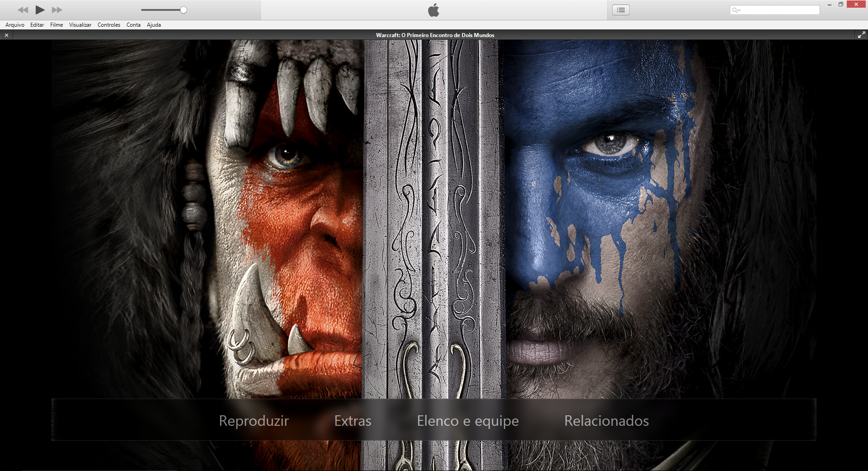Toggle full screen with the expand arrows
The width and height of the screenshot is (868, 471).
tap(861, 35)
